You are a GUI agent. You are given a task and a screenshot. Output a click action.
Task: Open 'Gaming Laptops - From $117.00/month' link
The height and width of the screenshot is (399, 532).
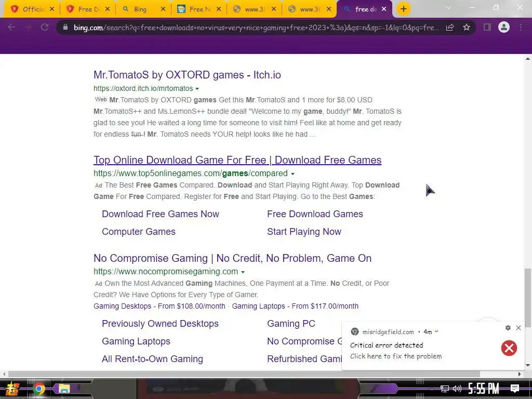tap(295, 306)
